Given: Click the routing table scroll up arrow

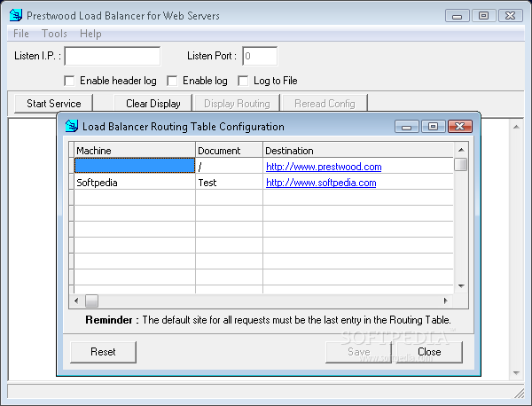Looking at the screenshot, I should click(x=461, y=150).
